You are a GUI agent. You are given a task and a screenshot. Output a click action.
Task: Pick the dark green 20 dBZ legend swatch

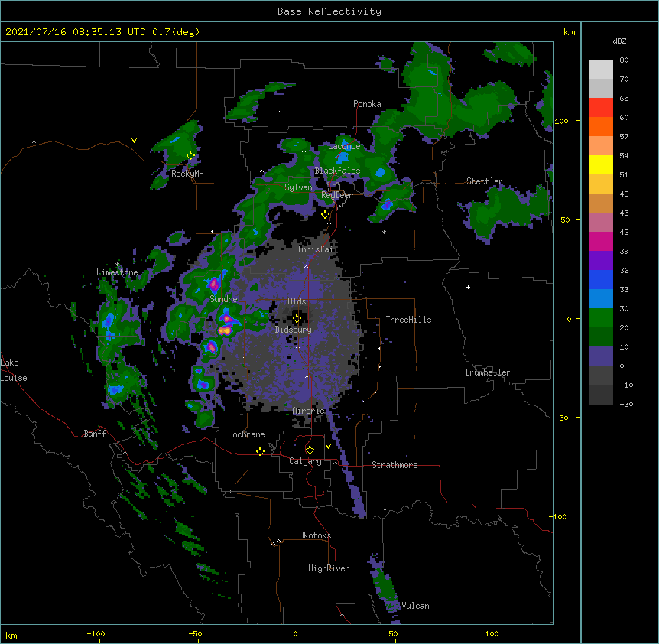(x=601, y=337)
